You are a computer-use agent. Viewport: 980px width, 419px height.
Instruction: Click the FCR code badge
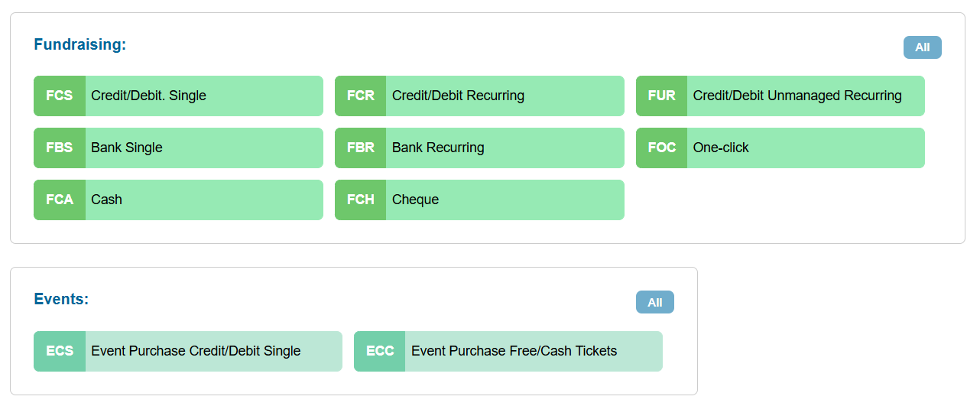(360, 96)
